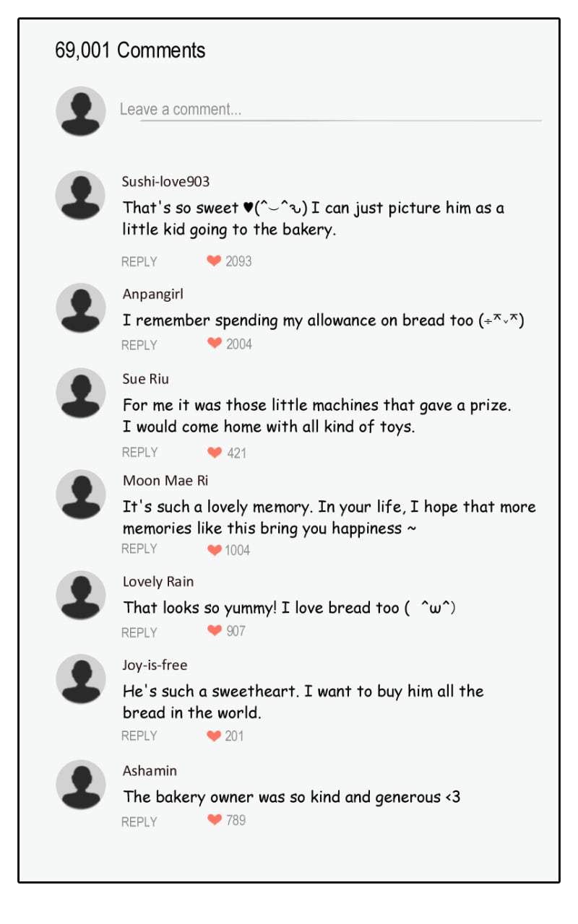
Task: Reply to Ashamin's comment
Action: pyautogui.click(x=139, y=821)
